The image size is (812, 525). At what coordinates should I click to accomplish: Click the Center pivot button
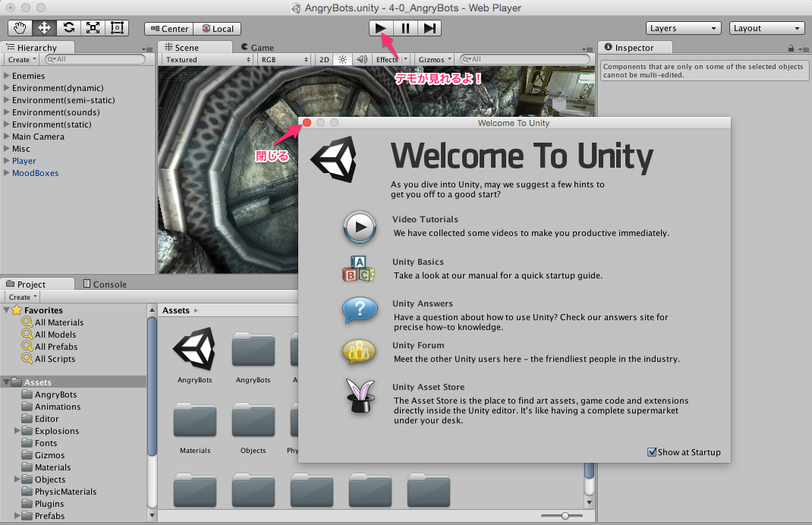(x=168, y=28)
